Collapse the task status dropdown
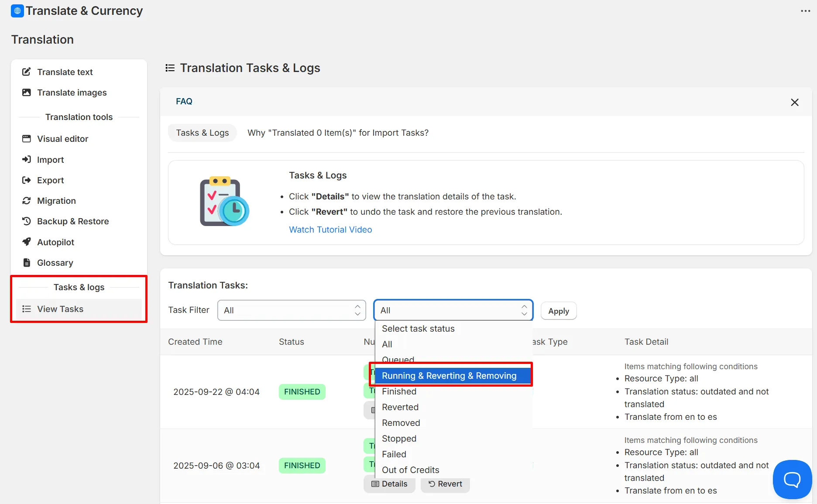 click(453, 310)
